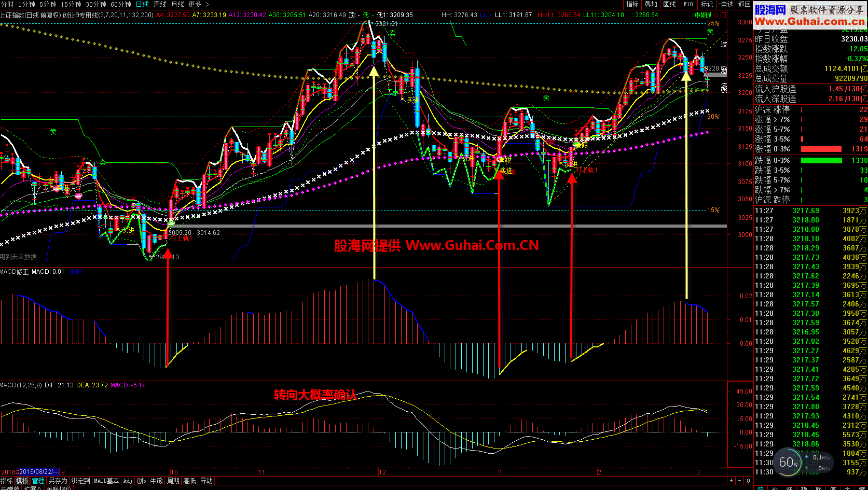The height and width of the screenshot is (490, 868).
Task: Click the 指数涨幅 -0.37% row
Action: click(811, 59)
